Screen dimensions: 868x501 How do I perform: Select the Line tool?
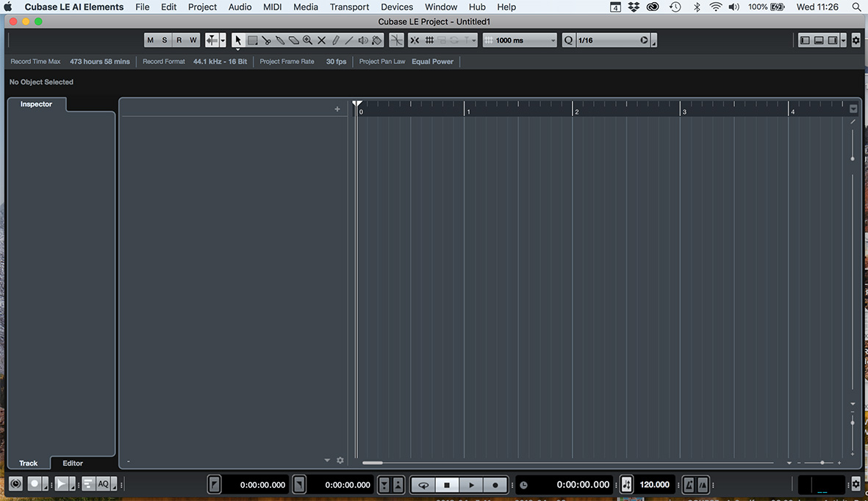(349, 40)
